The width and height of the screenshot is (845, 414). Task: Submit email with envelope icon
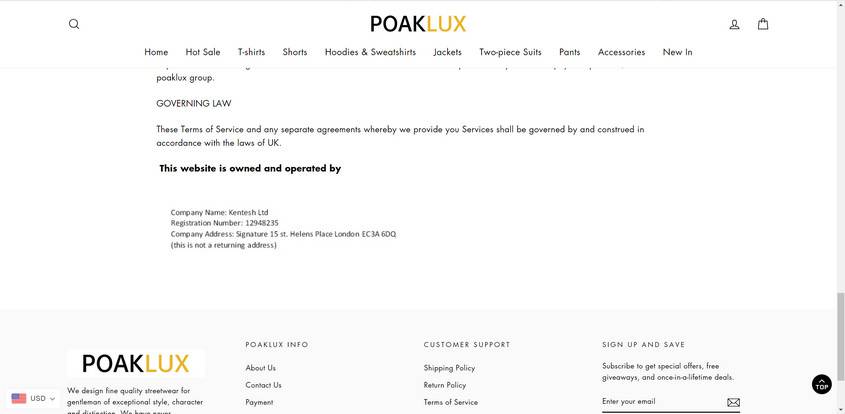[733, 402]
